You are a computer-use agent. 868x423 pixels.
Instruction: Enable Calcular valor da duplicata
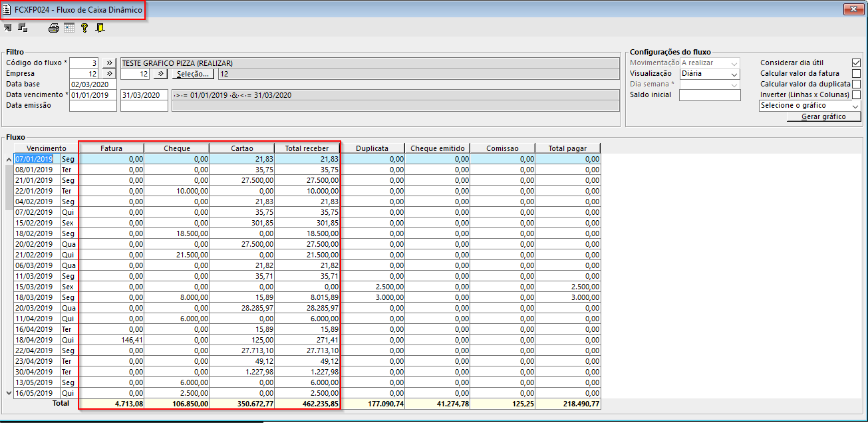point(856,84)
